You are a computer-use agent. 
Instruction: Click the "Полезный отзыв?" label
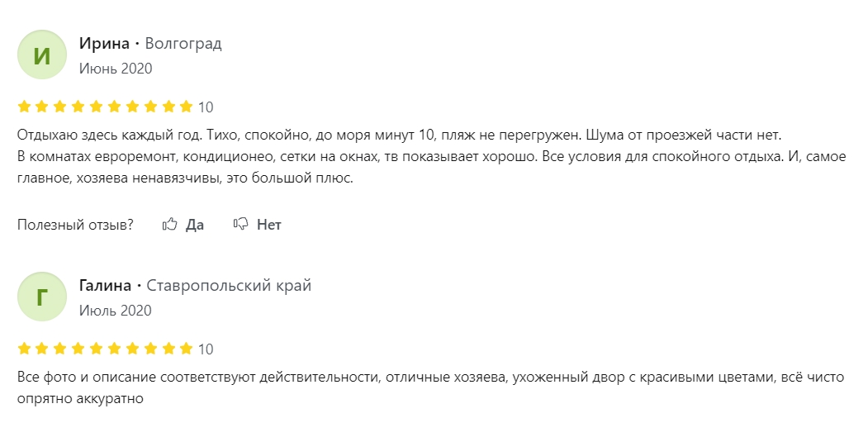point(75,225)
